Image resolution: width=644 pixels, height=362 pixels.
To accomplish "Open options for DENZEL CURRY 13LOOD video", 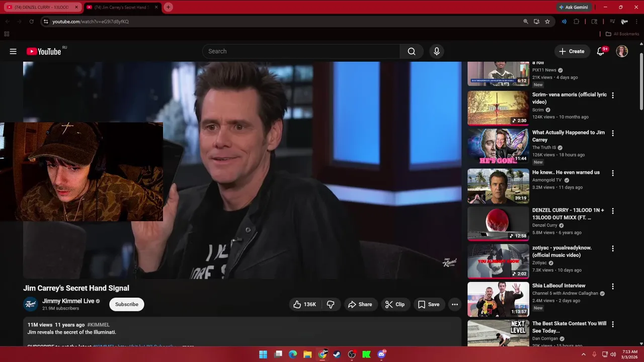I will pos(613,211).
